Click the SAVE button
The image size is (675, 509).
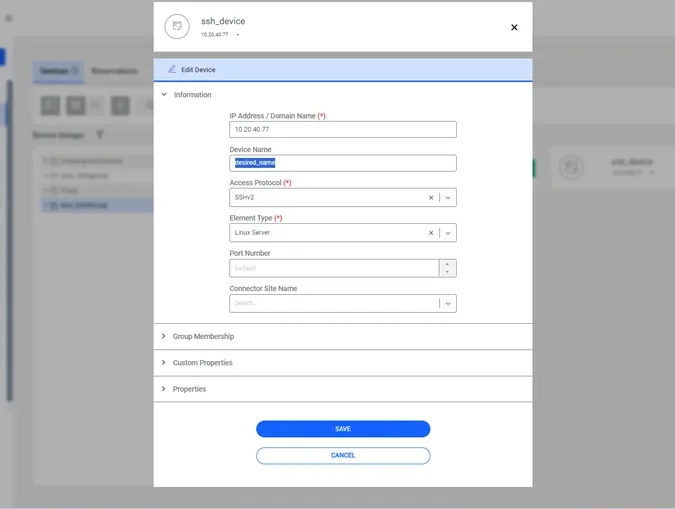click(343, 429)
